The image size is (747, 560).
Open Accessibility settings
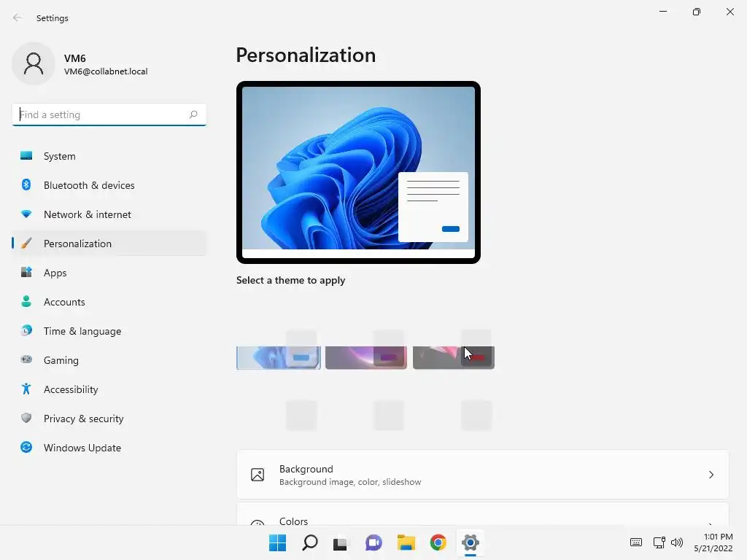pos(109,389)
